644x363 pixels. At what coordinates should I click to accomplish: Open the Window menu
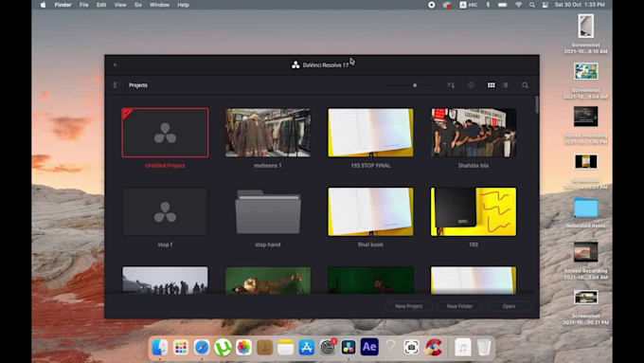coord(159,5)
